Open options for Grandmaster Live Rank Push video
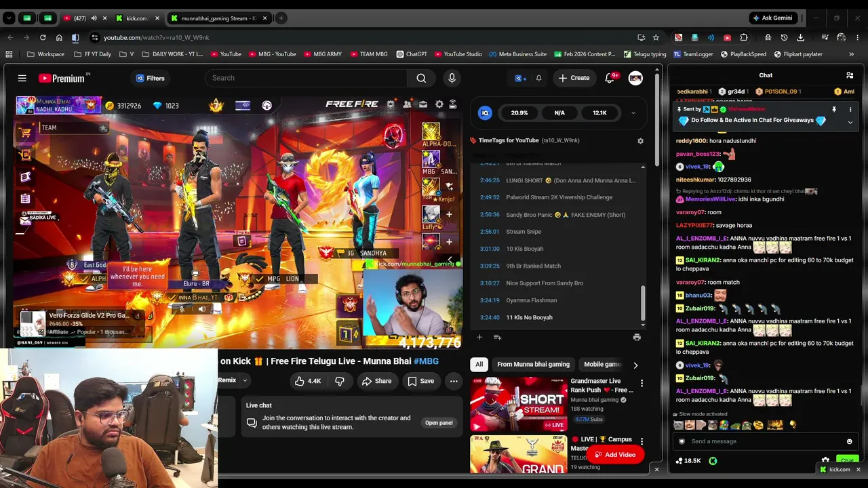The height and width of the screenshot is (488, 868). pos(642,384)
